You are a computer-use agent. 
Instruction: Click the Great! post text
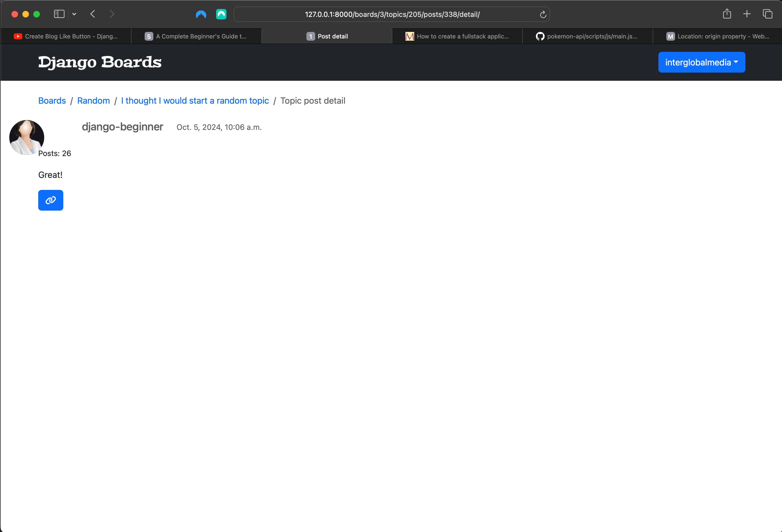coord(50,175)
